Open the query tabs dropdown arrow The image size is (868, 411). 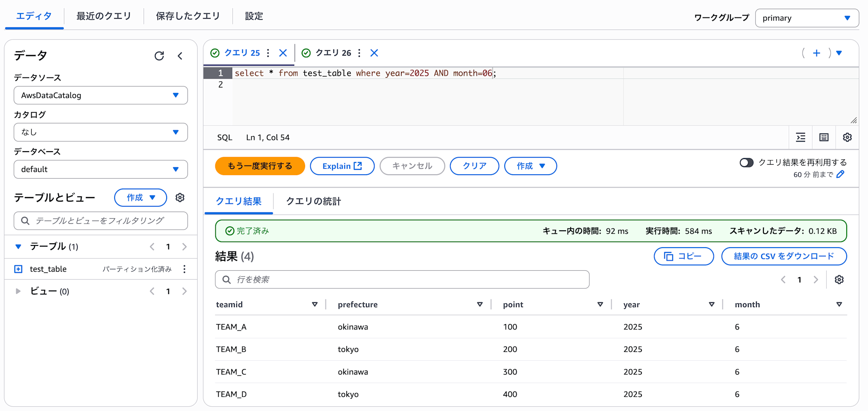(839, 53)
